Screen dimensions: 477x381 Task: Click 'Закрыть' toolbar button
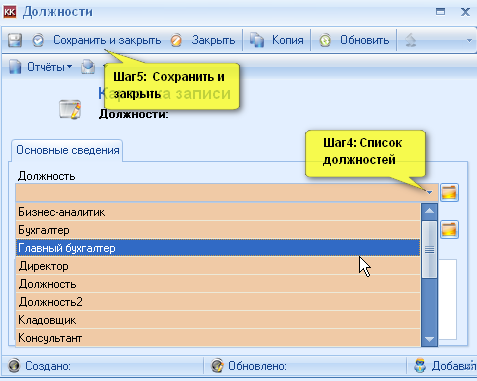[x=213, y=40]
